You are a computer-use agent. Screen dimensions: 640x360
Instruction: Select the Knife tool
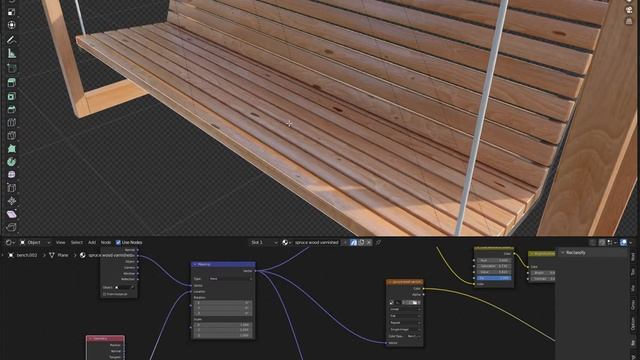point(11,136)
